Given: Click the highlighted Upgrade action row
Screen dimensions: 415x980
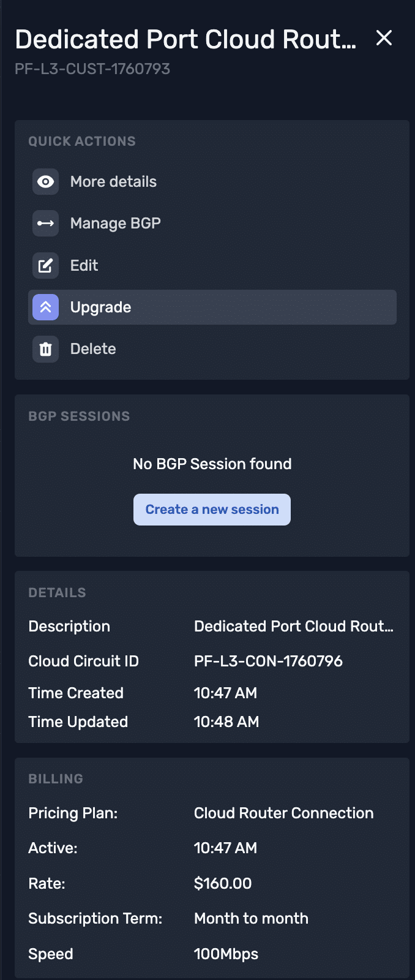Looking at the screenshot, I should click(x=212, y=307).
